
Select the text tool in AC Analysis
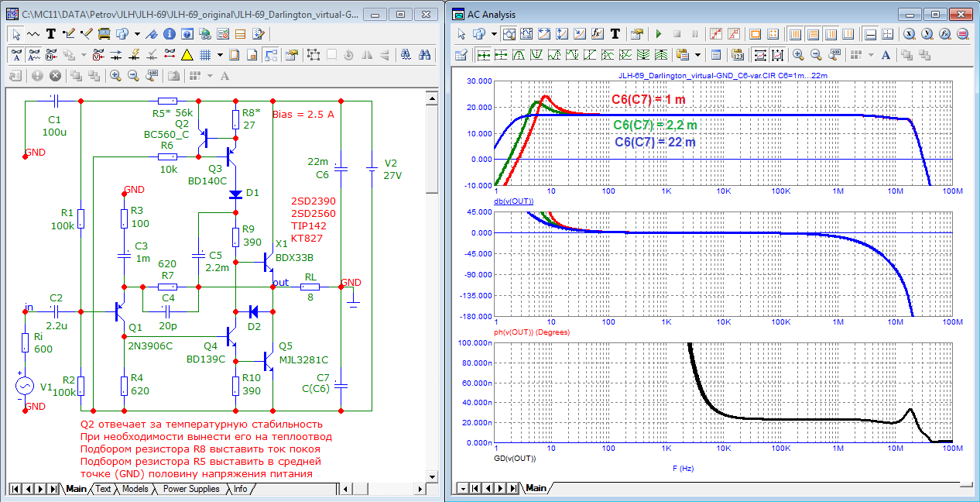615,34
